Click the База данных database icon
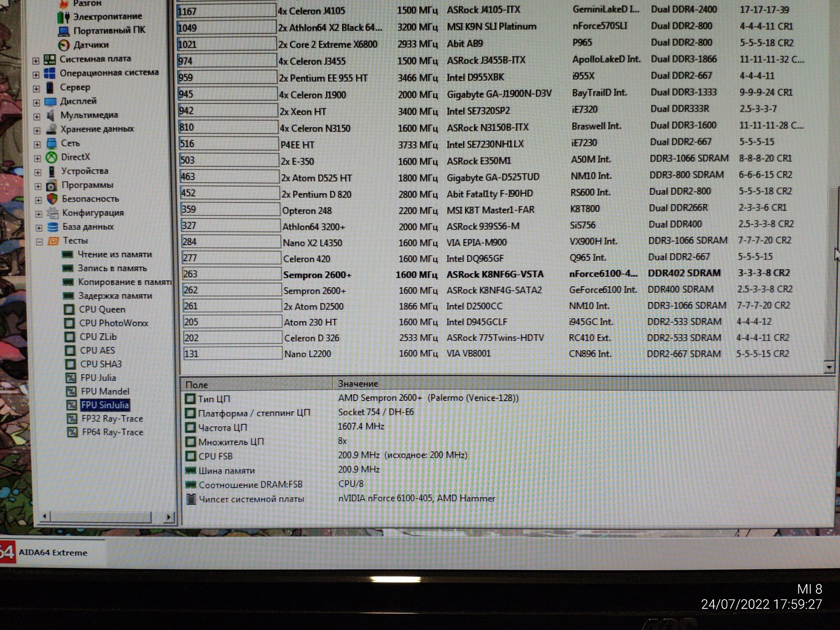 [x=53, y=227]
